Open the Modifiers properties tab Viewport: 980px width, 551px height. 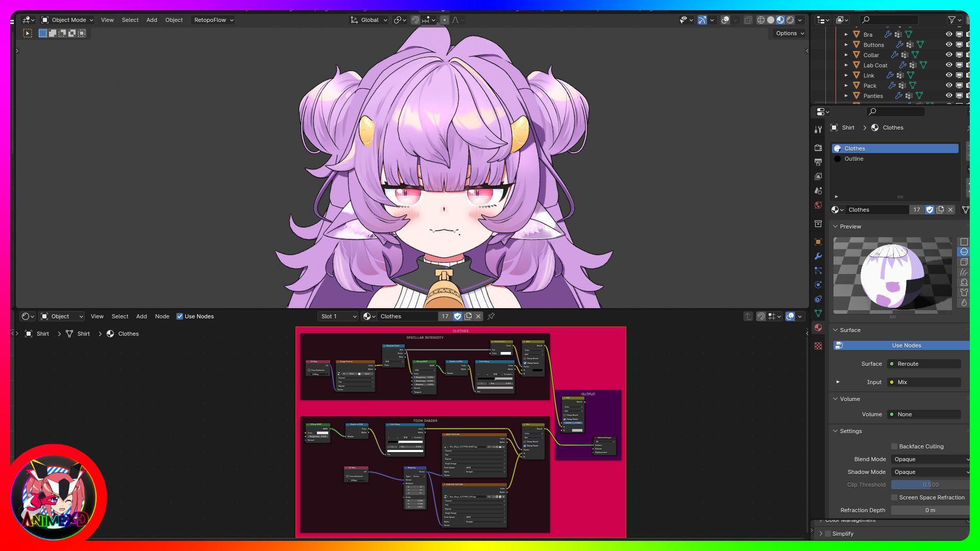click(x=818, y=256)
